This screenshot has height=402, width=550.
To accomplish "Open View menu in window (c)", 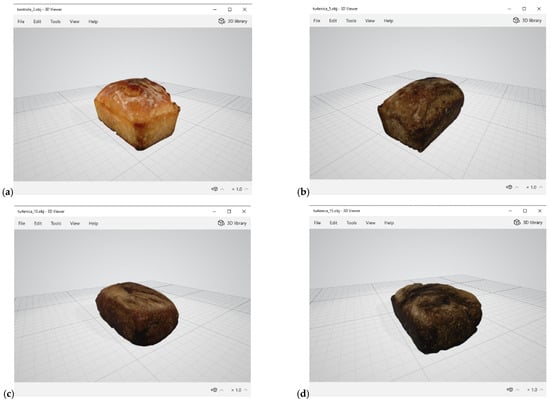I will [x=75, y=223].
